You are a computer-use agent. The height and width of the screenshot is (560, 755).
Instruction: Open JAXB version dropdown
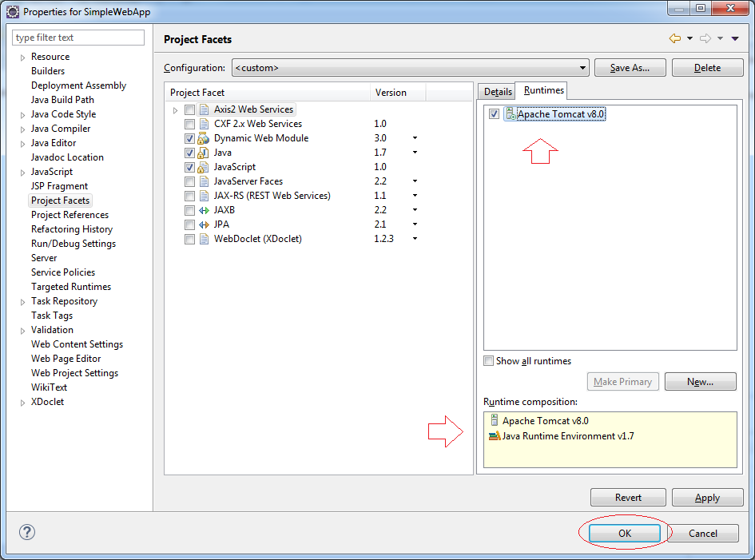click(x=415, y=210)
